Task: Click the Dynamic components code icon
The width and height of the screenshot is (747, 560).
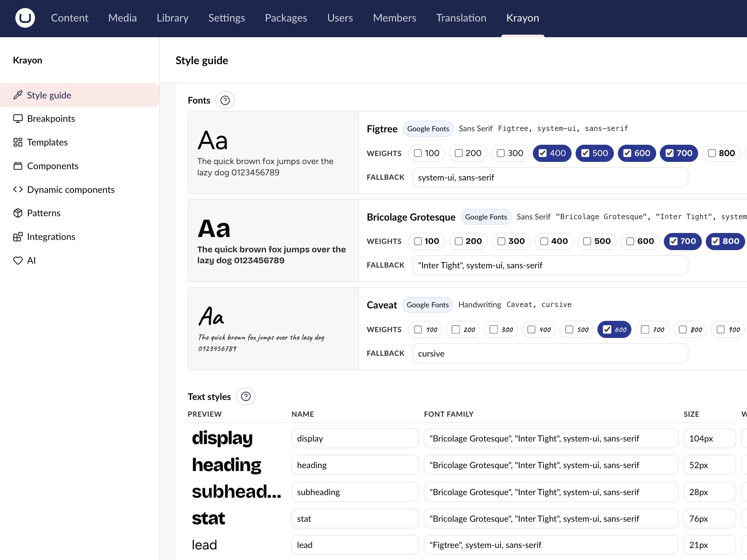Action: pyautogui.click(x=18, y=189)
